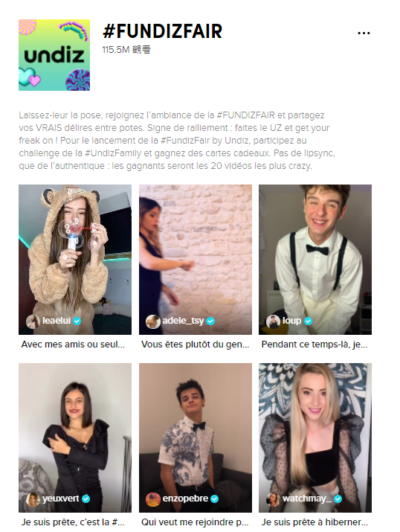Open the three-dot more options menu
400x532 pixels.
click(364, 33)
